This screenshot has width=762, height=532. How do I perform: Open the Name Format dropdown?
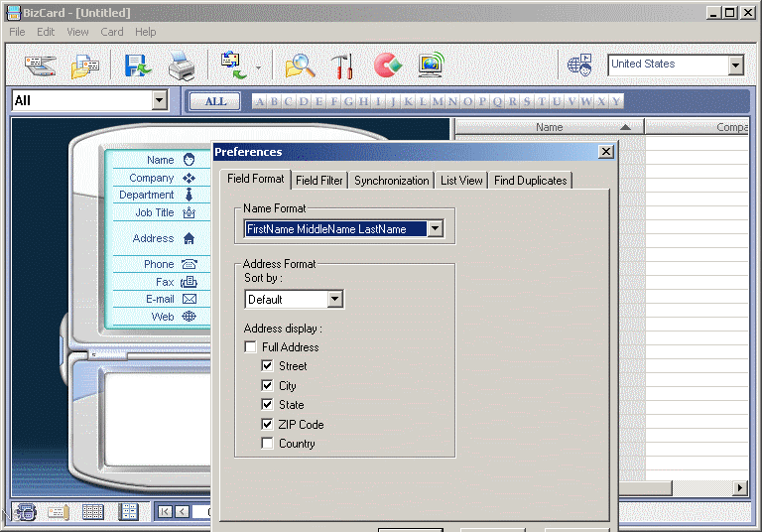(x=435, y=228)
